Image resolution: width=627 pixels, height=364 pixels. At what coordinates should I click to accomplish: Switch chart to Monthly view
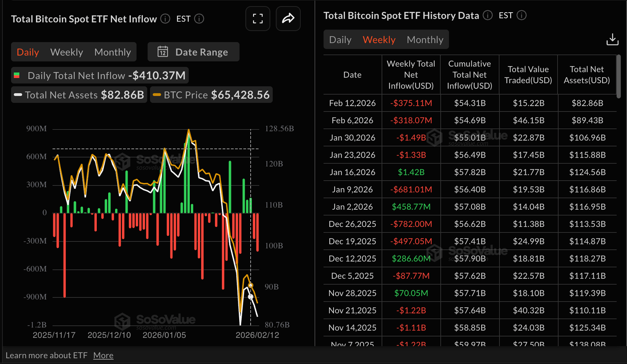point(113,52)
